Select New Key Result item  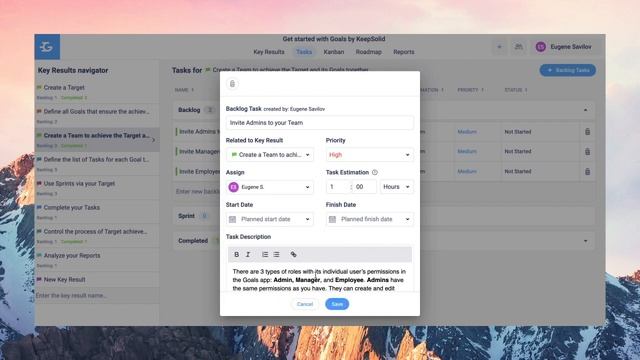(x=97, y=280)
